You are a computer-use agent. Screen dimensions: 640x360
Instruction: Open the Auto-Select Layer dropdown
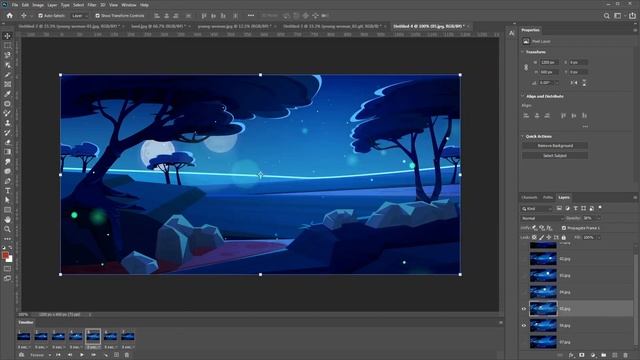(x=80, y=16)
